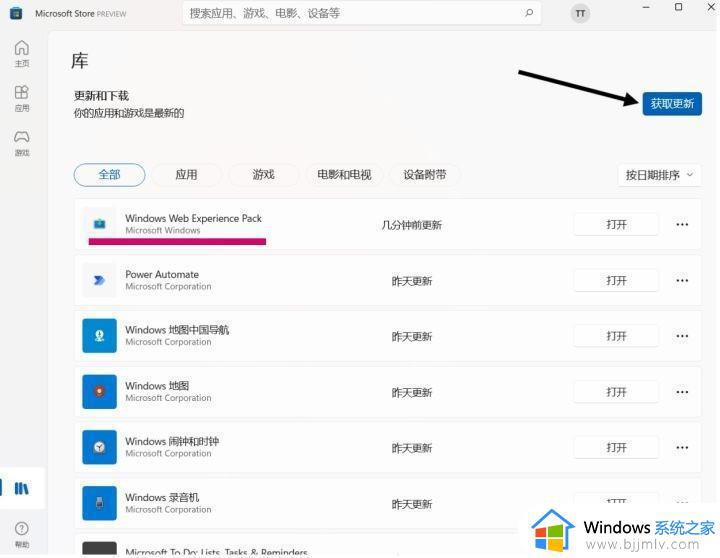This screenshot has width=720, height=558.
Task: Open Windows Web Experience Pack via 打开
Action: pos(616,225)
